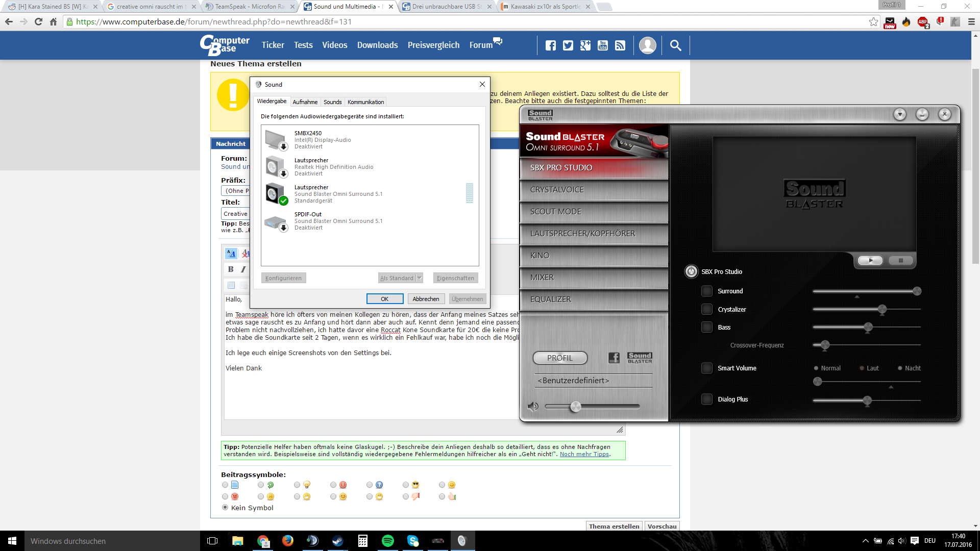
Task: Open the Adblock Plus extension icon
Action: pos(922,21)
